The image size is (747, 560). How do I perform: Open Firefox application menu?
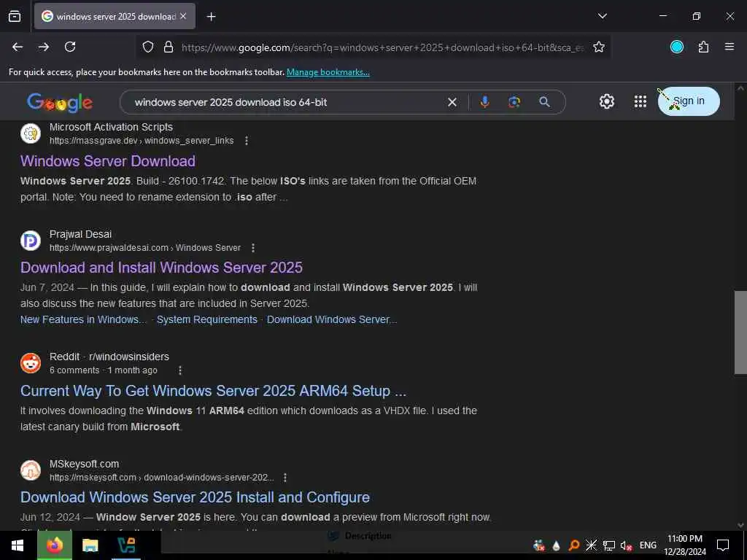729,47
